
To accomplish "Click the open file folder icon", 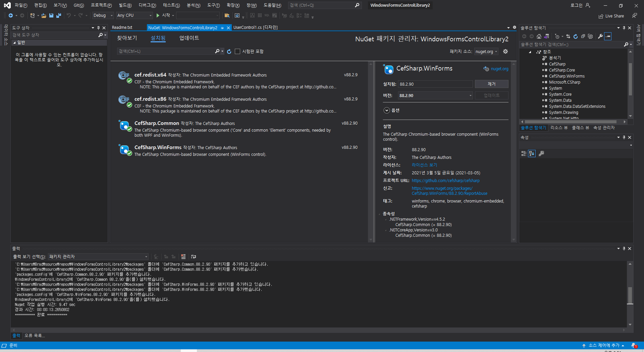I will point(44,15).
